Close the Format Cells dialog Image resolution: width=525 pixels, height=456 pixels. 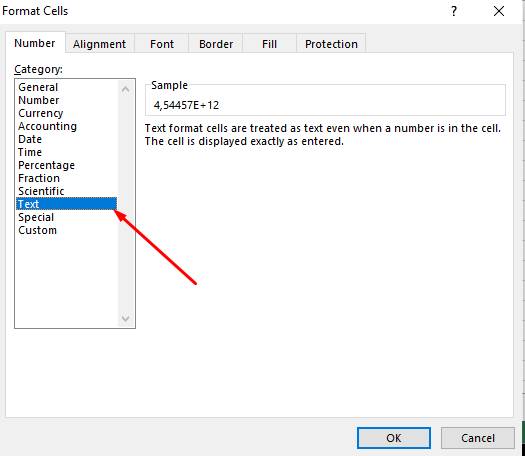point(499,11)
